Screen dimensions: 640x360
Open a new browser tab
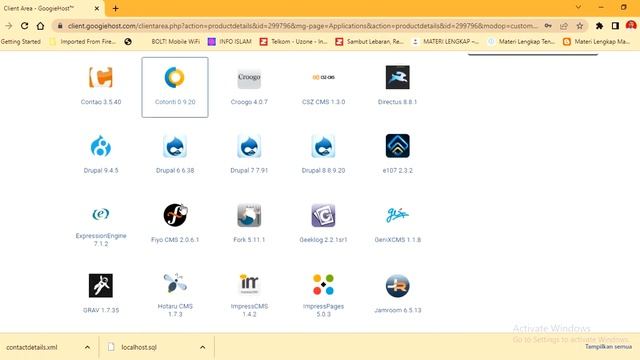point(116,8)
